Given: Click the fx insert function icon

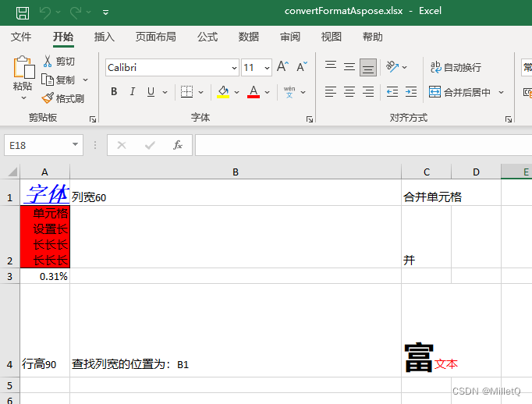Looking at the screenshot, I should point(178,145).
